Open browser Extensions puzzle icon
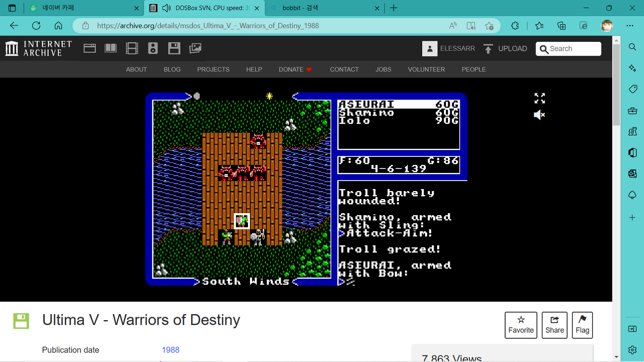The height and width of the screenshot is (362, 644). click(515, 26)
